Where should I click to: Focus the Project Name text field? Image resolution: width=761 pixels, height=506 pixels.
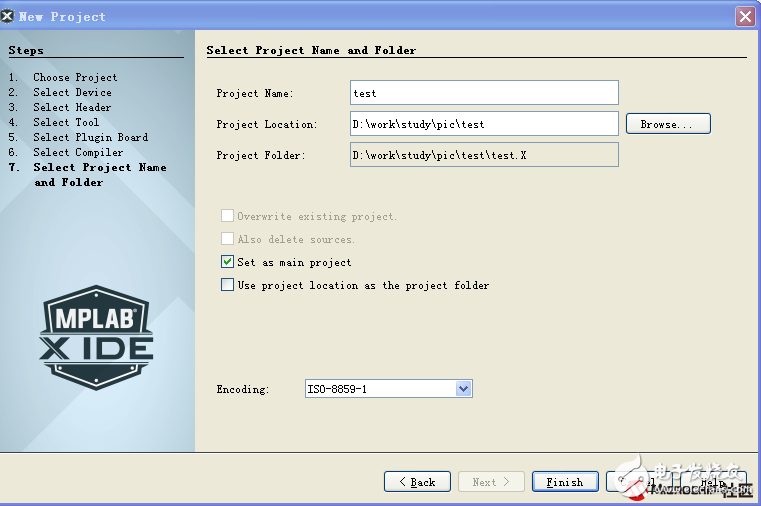click(484, 93)
